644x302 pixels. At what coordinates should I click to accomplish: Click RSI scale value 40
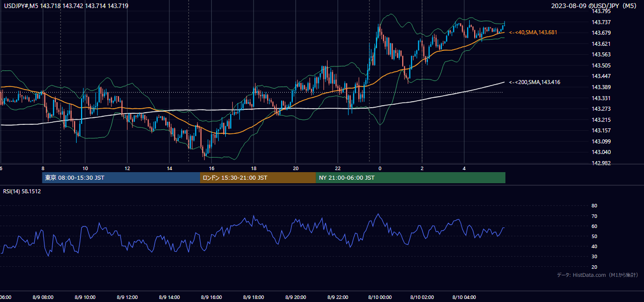tap(594, 247)
